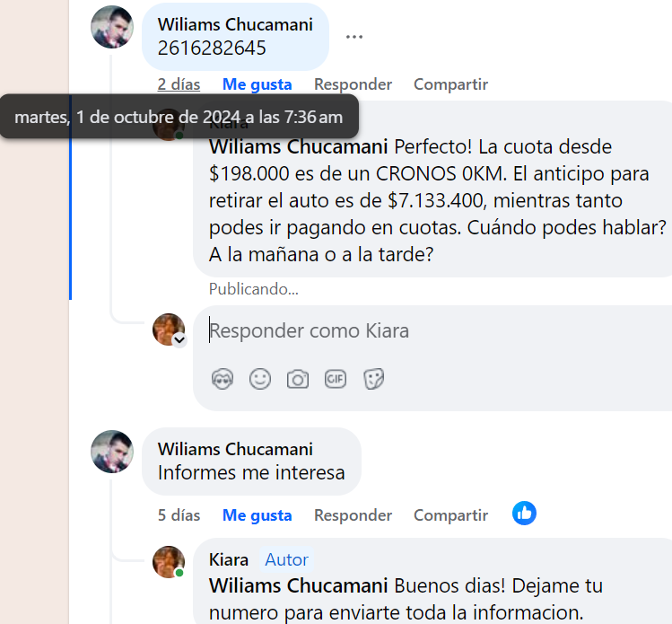672x624 pixels.
Task: Open the emoji picker in reply box
Action: coord(260,379)
